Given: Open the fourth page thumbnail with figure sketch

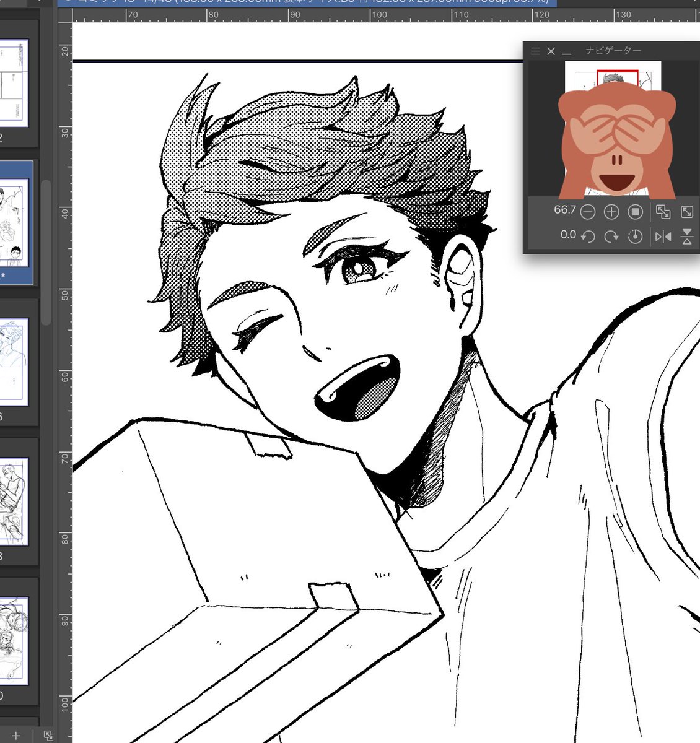Looking at the screenshot, I should pyautogui.click(x=14, y=502).
